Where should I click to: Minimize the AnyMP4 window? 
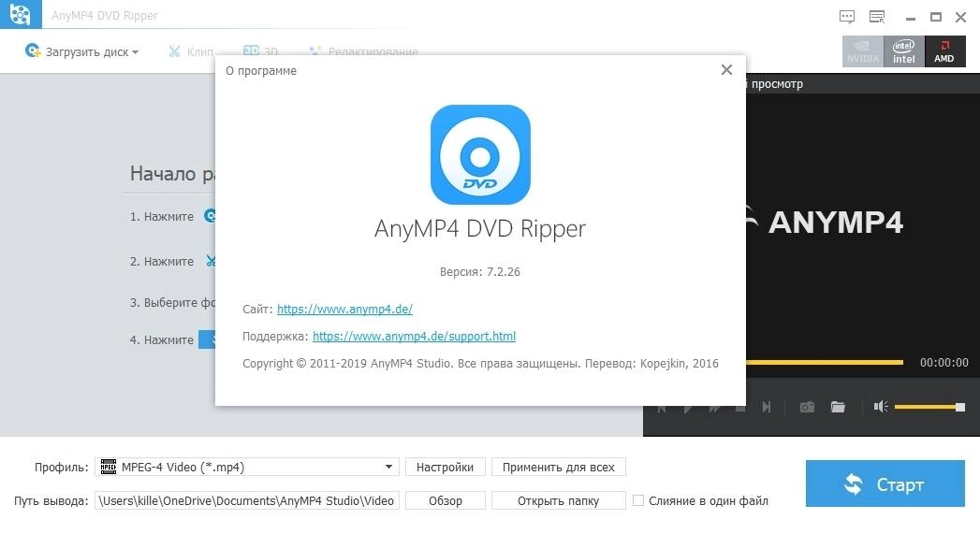pos(911,18)
